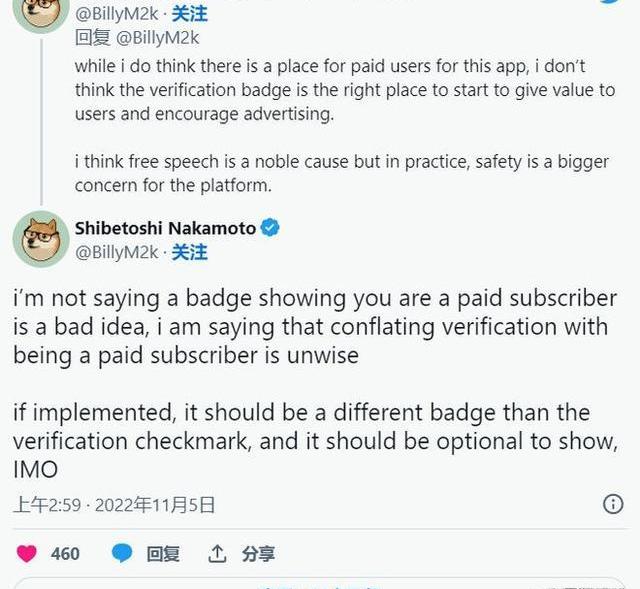The image size is (640, 589).
Task: Follow via 关注 in the top reply header
Action: click(x=190, y=15)
